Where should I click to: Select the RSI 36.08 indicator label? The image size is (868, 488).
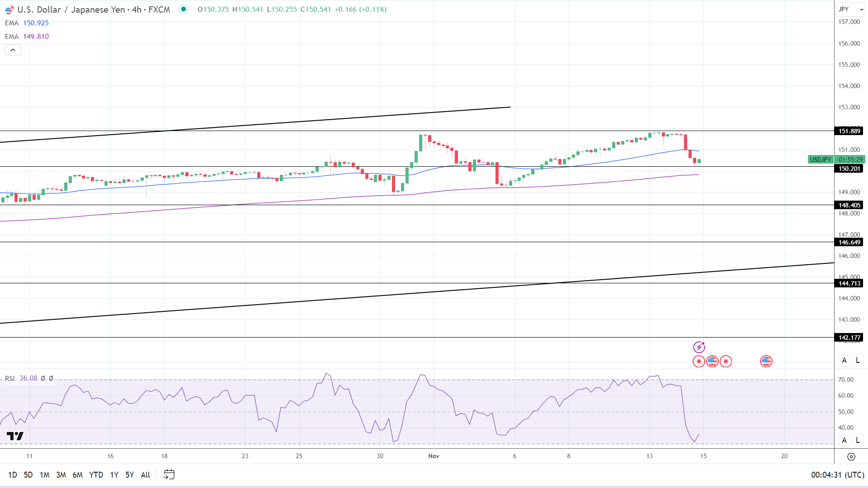point(21,378)
